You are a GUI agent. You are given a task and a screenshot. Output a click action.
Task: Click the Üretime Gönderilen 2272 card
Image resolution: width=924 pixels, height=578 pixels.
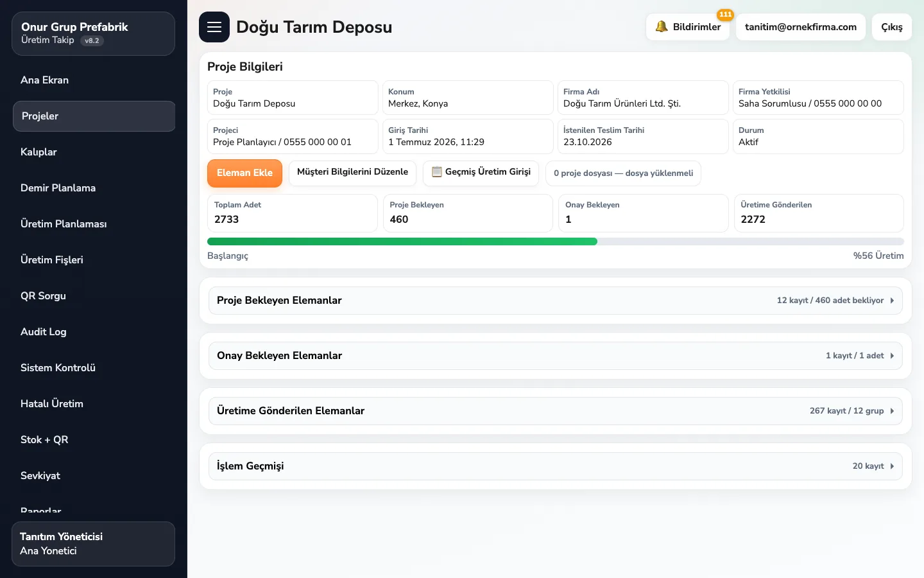(x=819, y=213)
